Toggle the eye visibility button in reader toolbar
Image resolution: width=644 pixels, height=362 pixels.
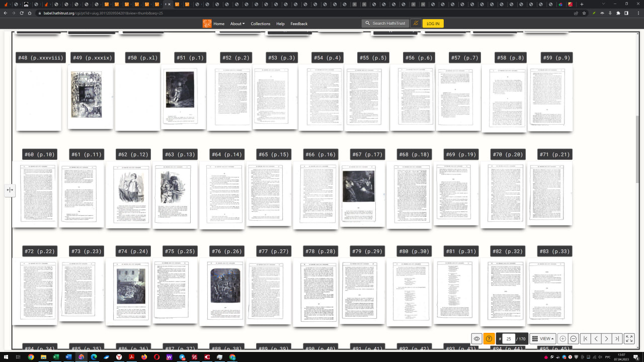(477, 339)
